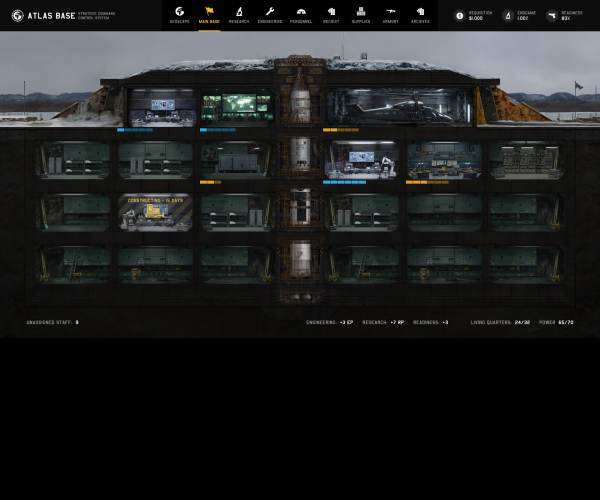
Task: Select the workshop room right of the laboratory
Action: 445,160
